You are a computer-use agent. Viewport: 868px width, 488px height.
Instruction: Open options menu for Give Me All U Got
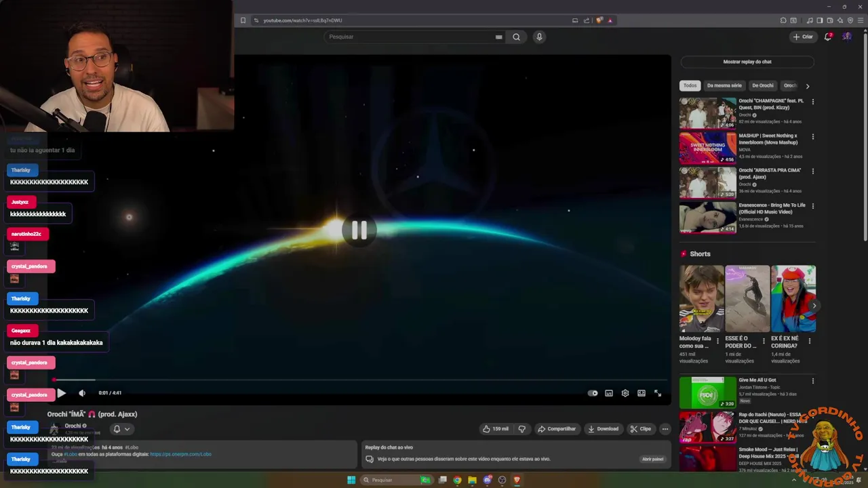tap(812, 381)
